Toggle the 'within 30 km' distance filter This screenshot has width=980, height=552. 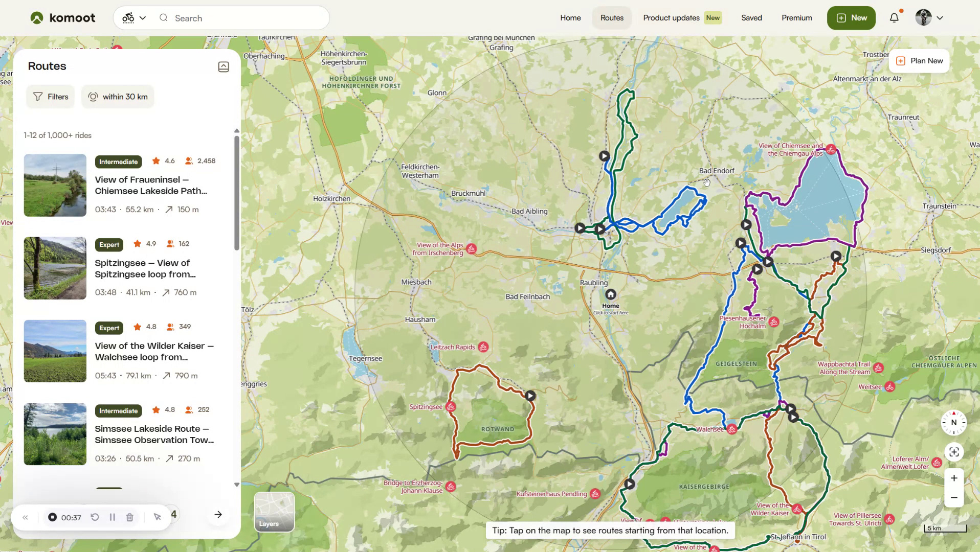[x=118, y=97]
